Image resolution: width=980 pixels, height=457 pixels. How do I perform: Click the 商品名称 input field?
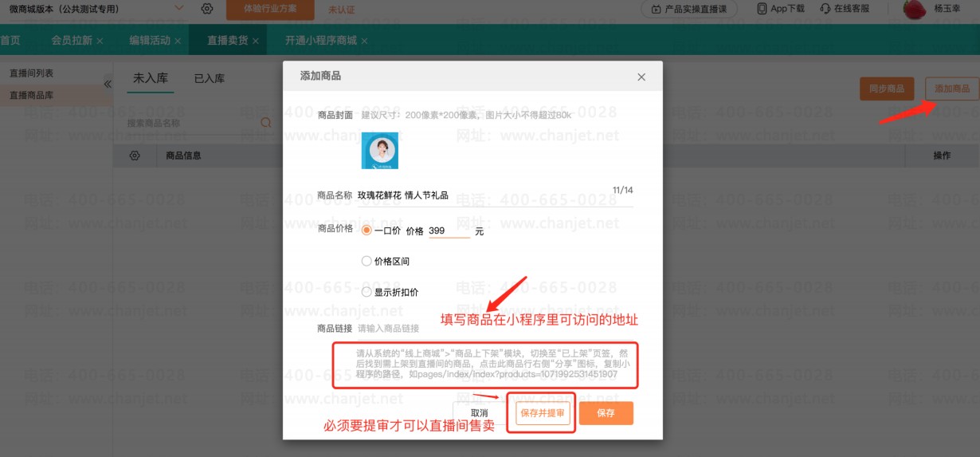pos(494,195)
